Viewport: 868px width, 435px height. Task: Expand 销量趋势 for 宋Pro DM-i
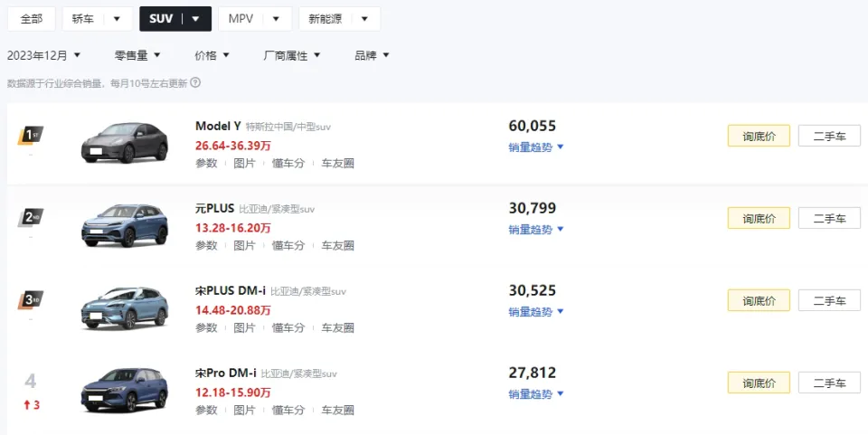point(536,394)
